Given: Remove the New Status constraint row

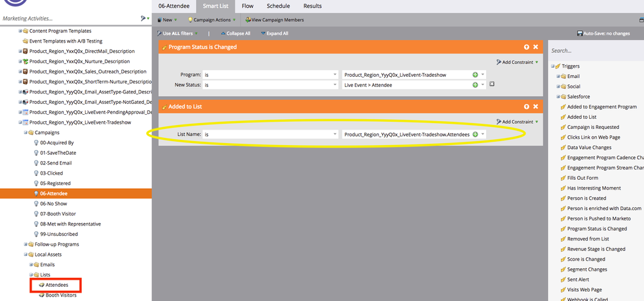Looking at the screenshot, I should point(492,84).
